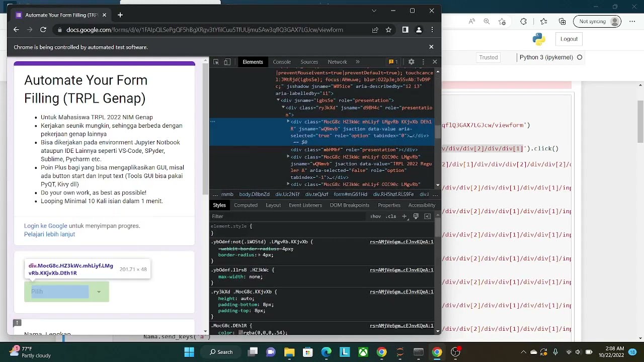Open the Windows Start menu
644x362 pixels.
click(189, 352)
